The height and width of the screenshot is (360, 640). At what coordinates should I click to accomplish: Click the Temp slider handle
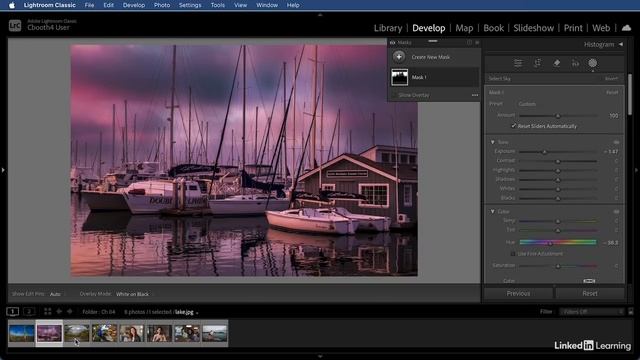[x=558, y=221]
